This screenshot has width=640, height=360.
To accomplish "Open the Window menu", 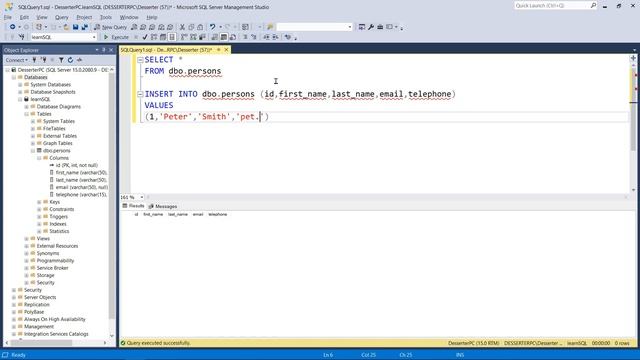I will tap(129, 17).
